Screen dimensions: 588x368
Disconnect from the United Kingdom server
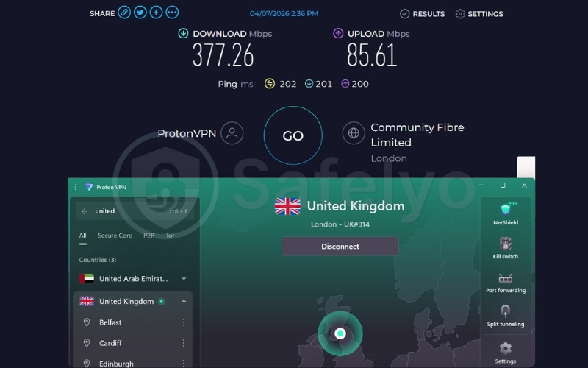[x=340, y=247]
